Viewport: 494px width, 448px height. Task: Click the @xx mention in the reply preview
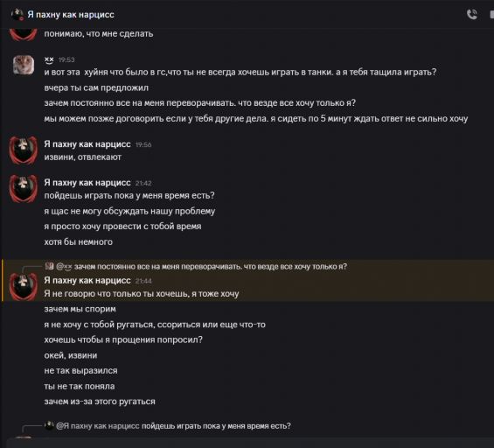click(x=64, y=266)
